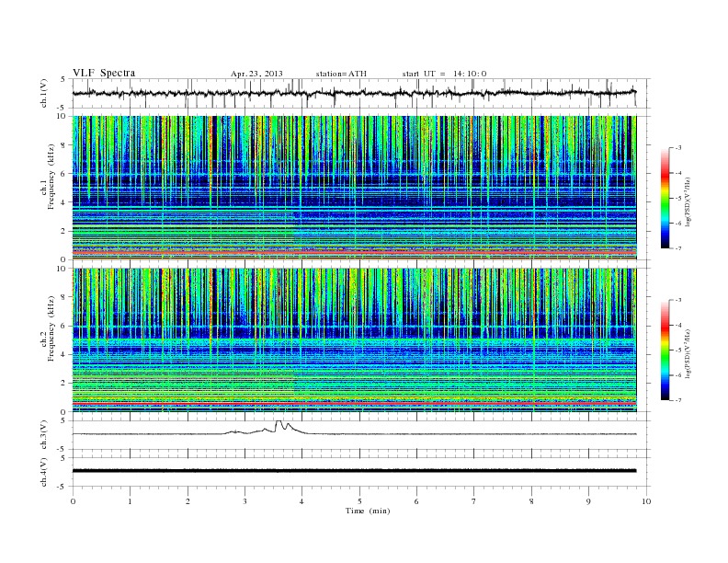Click the ch.2 spectrogram color scale bar

point(665,350)
